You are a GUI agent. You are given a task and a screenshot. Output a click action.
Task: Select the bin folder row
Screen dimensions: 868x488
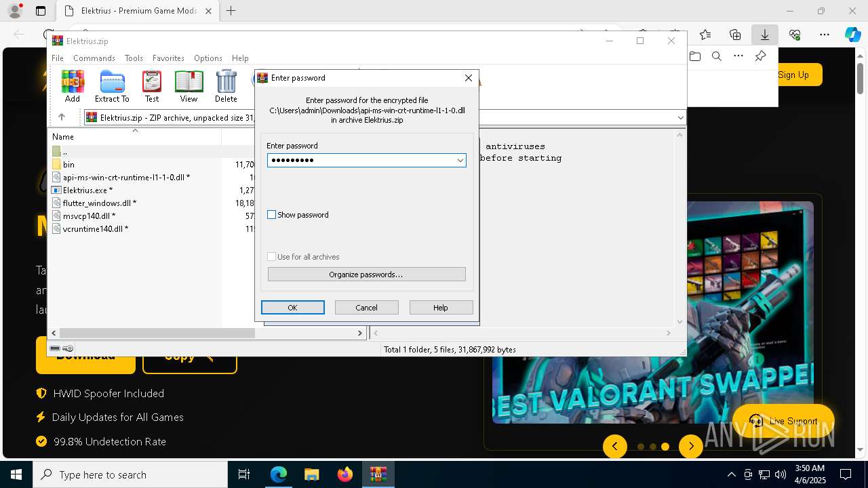(x=68, y=164)
